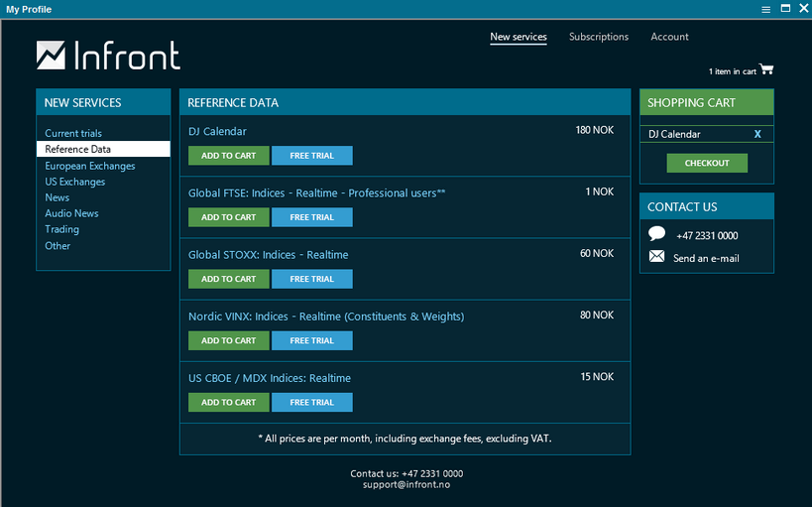The width and height of the screenshot is (812, 507).
Task: Click the CHECKOUT button
Action: [707, 163]
